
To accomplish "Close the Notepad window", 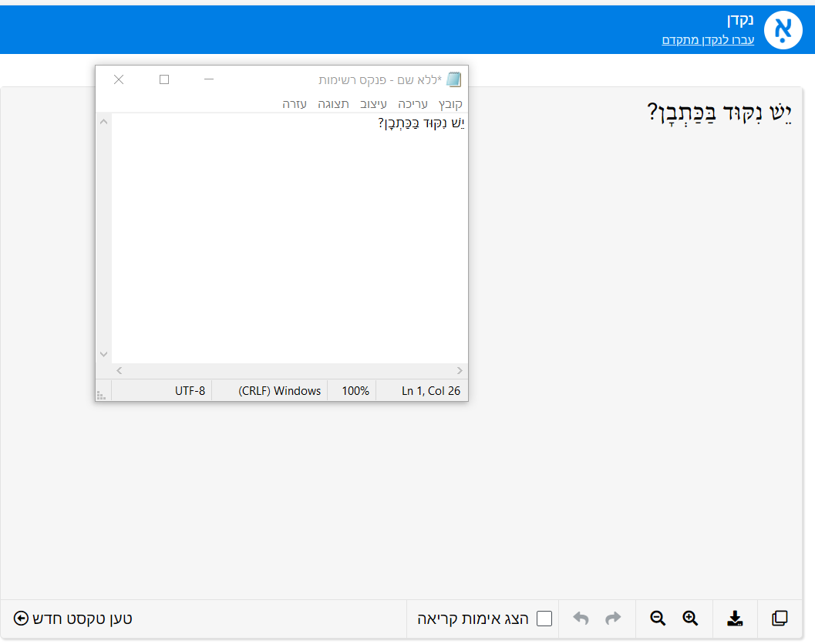I will (119, 79).
